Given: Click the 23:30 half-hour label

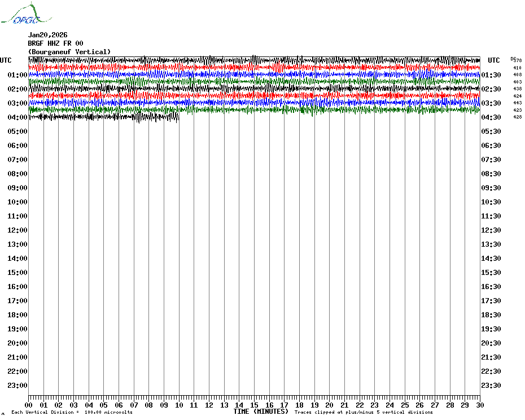Looking at the screenshot, I should click(x=491, y=385).
